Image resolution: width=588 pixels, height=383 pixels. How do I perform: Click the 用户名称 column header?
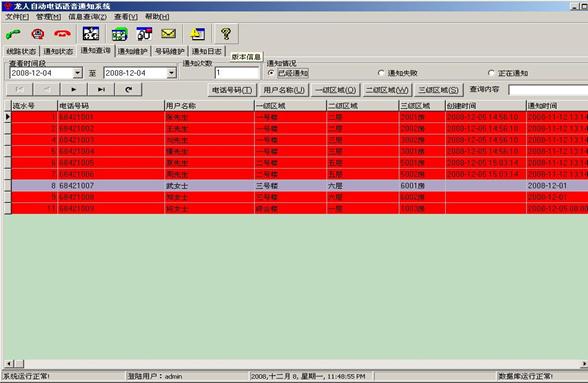point(209,106)
